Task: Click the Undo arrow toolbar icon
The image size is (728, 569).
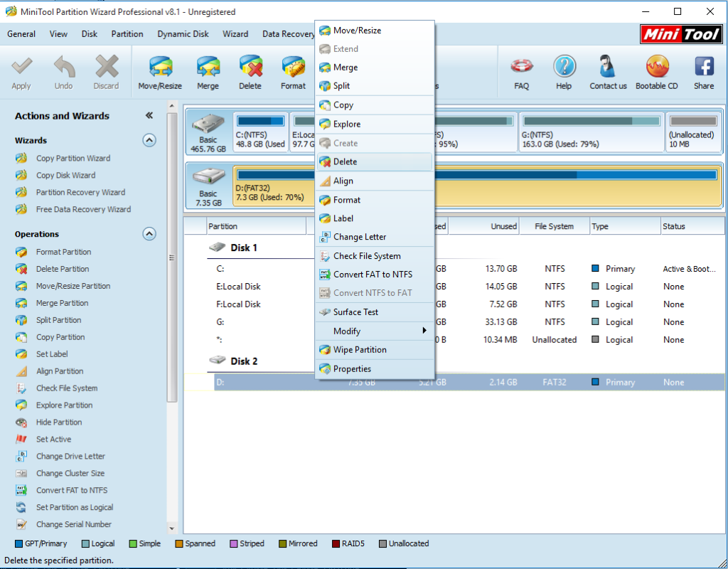Action: tap(64, 66)
